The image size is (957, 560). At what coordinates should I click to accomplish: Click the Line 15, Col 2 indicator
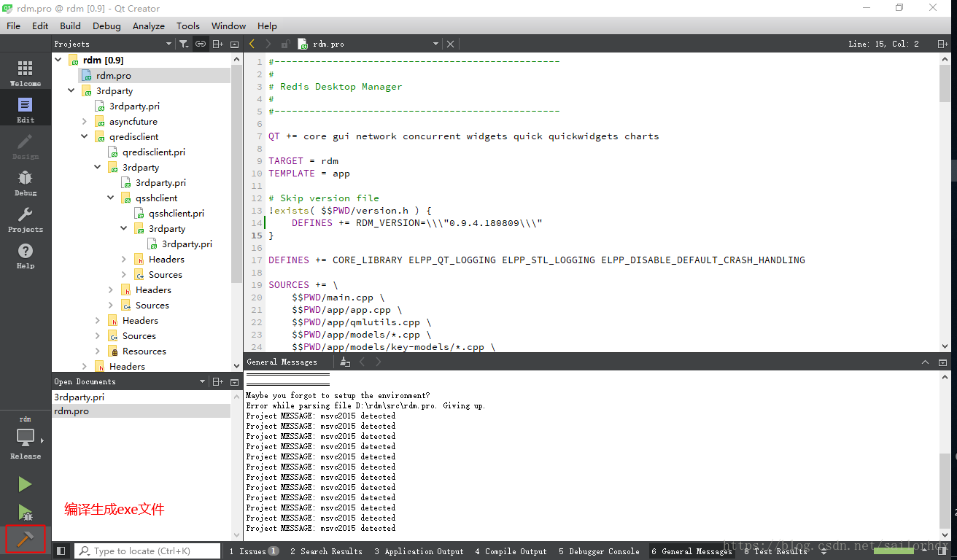pyautogui.click(x=883, y=44)
